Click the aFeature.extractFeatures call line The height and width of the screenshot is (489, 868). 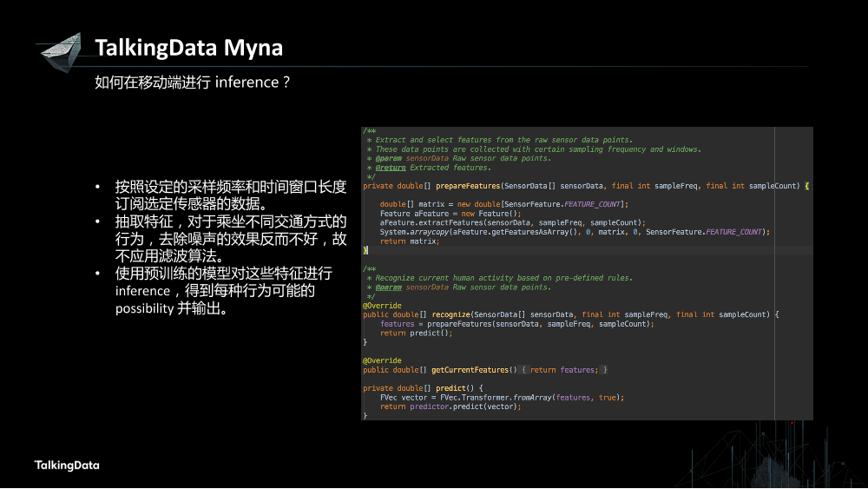tap(513, 222)
